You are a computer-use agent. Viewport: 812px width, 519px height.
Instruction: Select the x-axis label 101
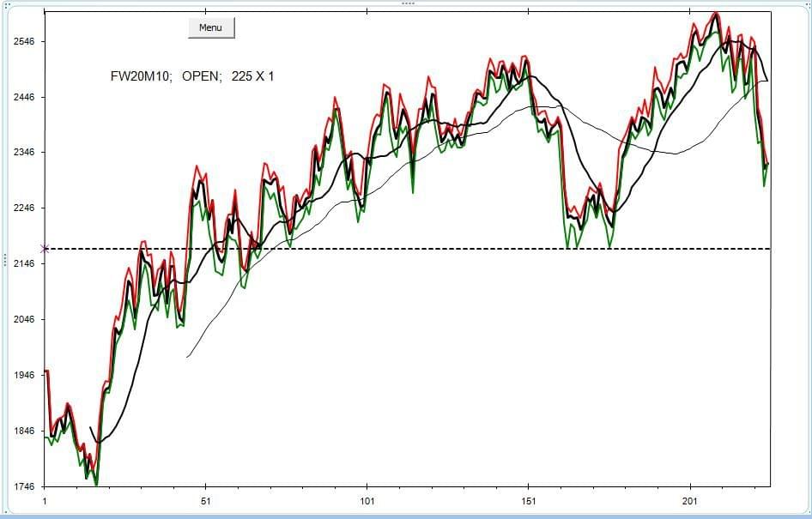click(x=367, y=501)
